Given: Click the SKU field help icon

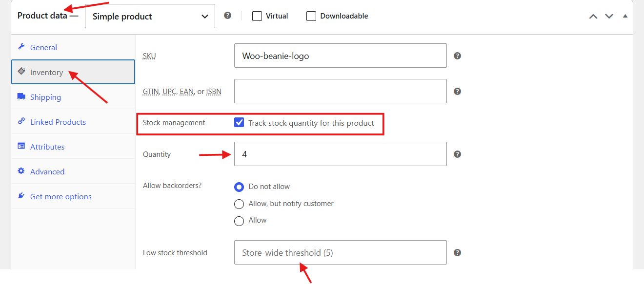Looking at the screenshot, I should (457, 56).
